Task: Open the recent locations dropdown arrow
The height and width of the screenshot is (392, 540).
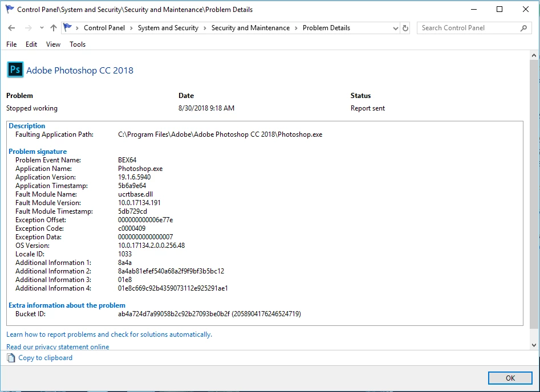Action: [42, 28]
